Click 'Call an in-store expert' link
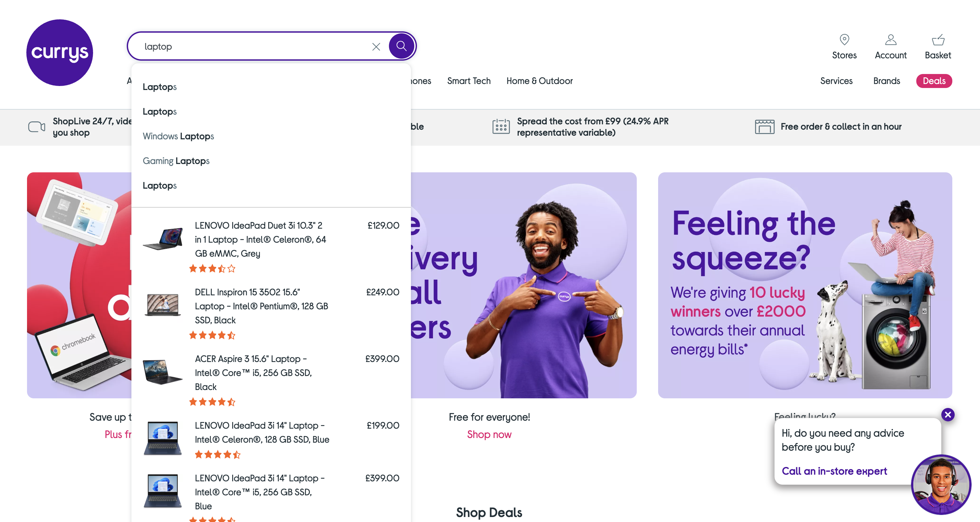 tap(834, 471)
